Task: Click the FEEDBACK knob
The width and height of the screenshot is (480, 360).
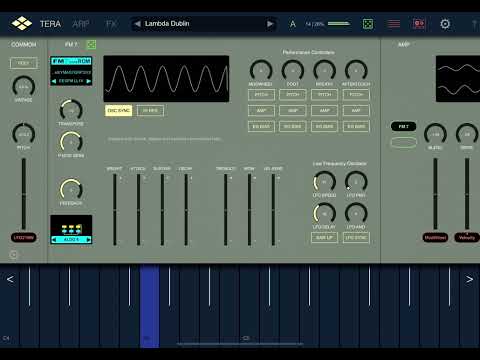Action: 71,189
